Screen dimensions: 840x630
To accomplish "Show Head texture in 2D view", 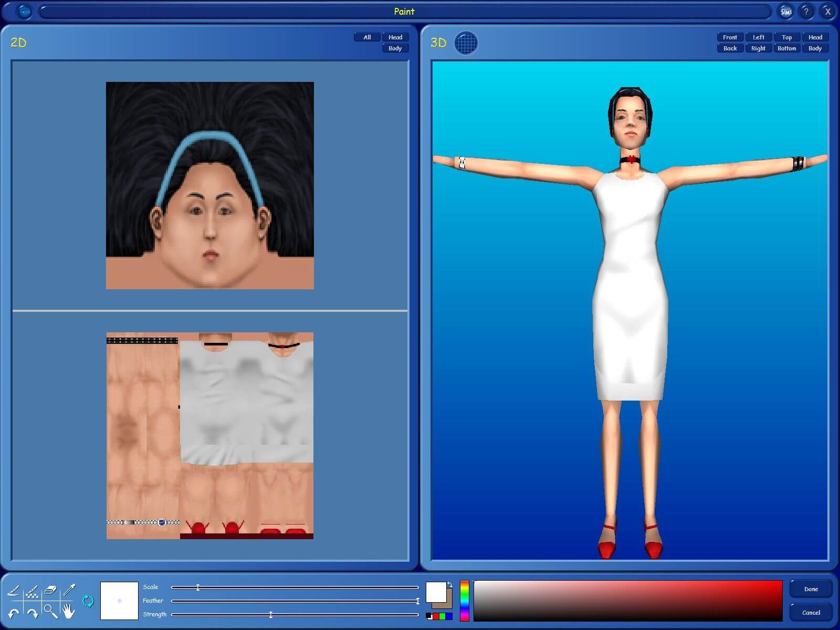I will tap(395, 37).
